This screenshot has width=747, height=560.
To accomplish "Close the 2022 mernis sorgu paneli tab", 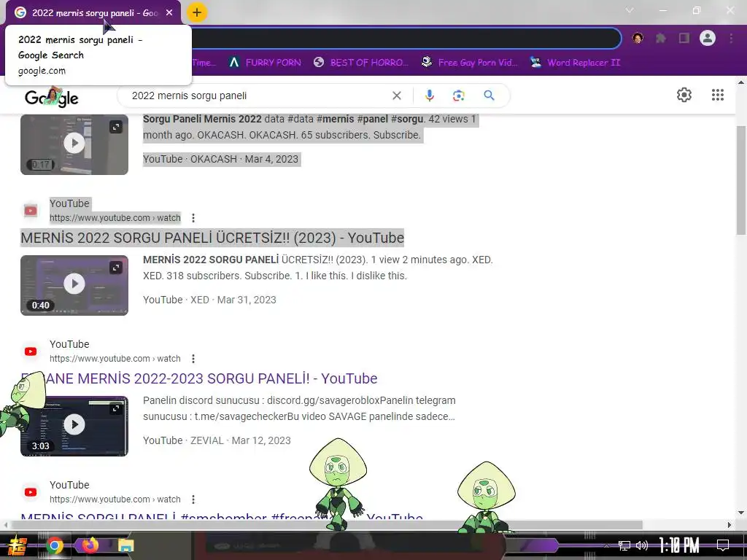I will (169, 13).
